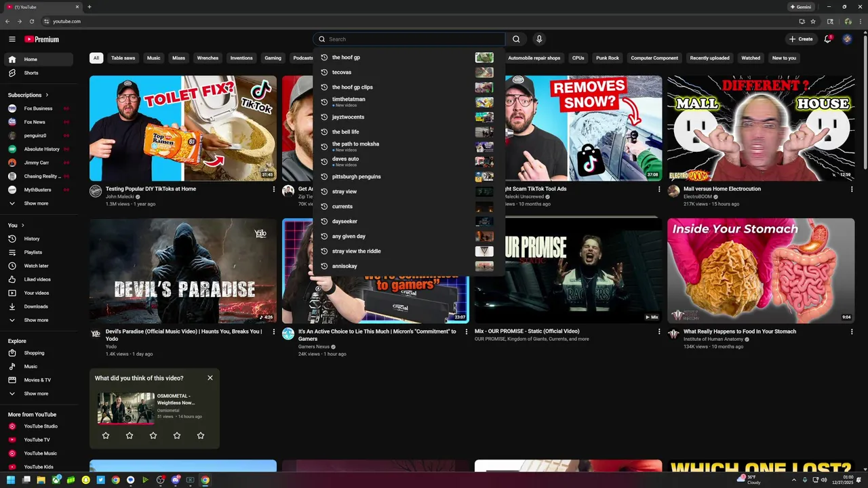Screen dimensions: 868x488
Task: Open options for What Really Happens to Food
Action: click(852, 332)
